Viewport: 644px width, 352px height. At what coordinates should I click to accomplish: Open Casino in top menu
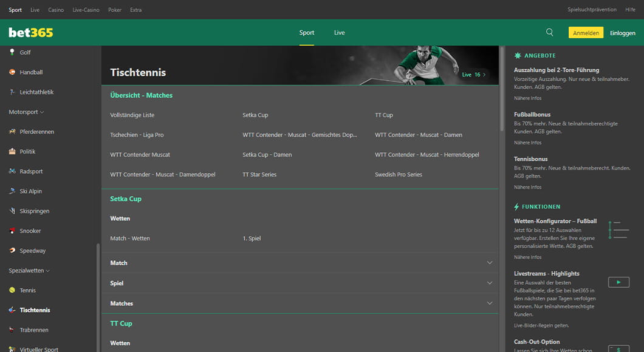coord(56,10)
